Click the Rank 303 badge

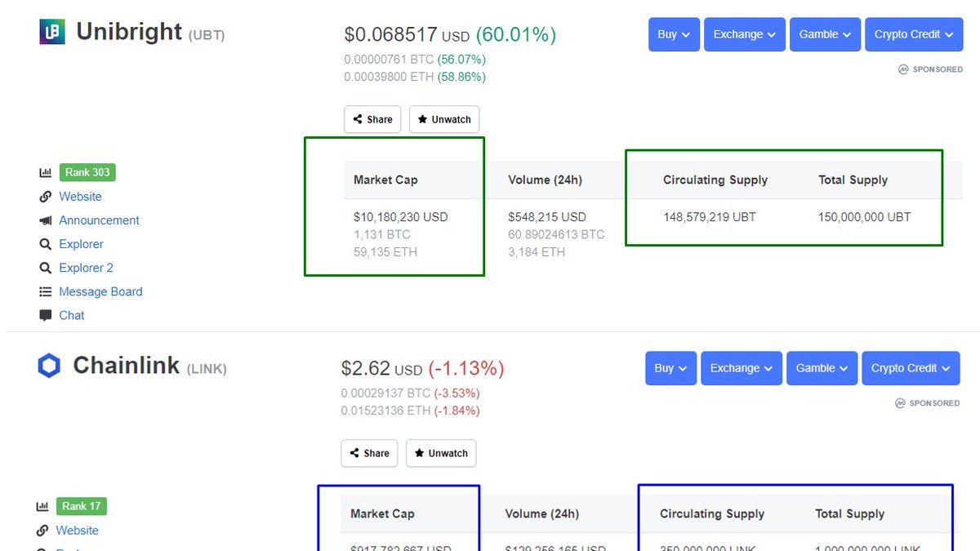87,172
